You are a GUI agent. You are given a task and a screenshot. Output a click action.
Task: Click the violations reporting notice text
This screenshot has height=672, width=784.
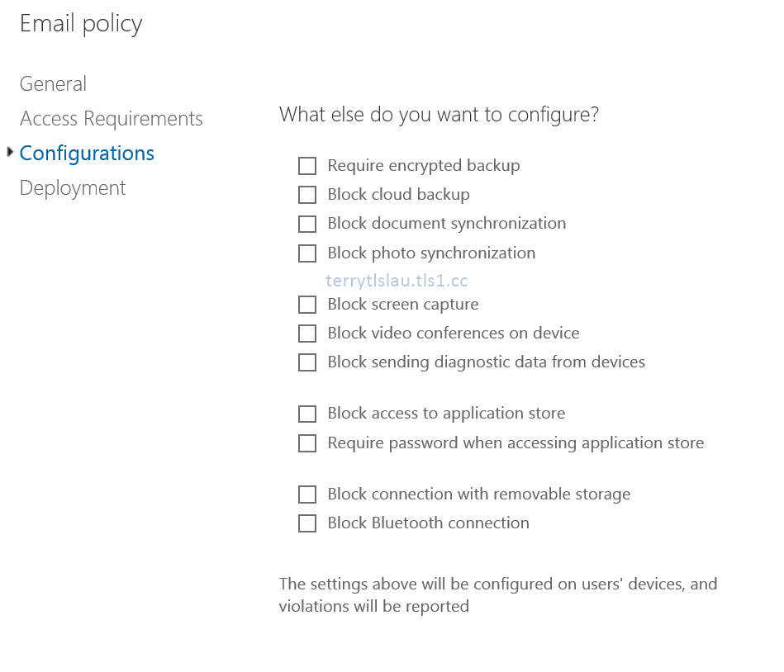coord(498,594)
